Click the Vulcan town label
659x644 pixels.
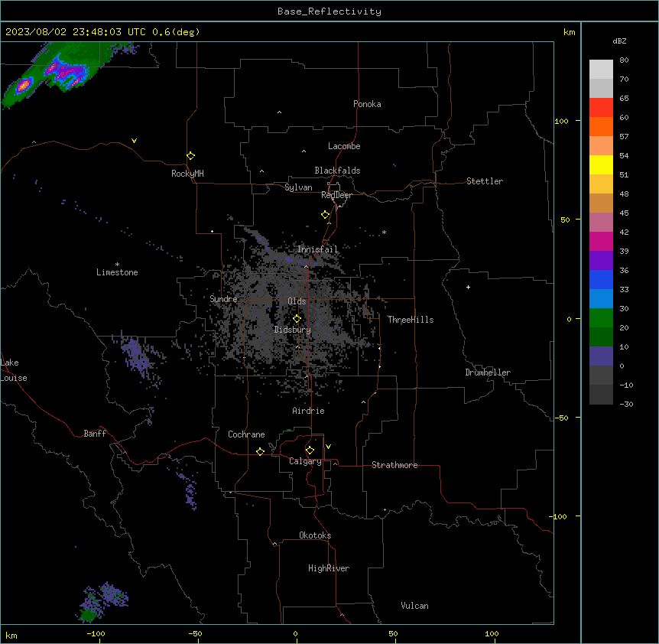pos(415,606)
